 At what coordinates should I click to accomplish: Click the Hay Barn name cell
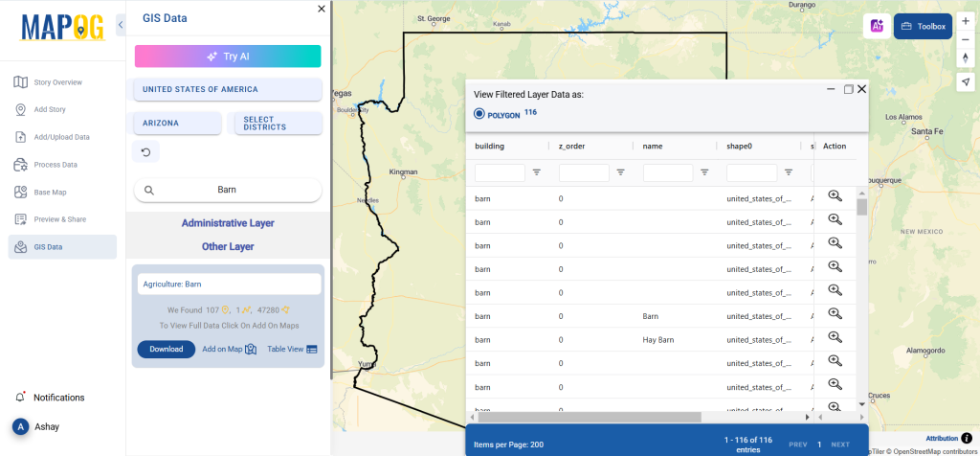tap(658, 340)
